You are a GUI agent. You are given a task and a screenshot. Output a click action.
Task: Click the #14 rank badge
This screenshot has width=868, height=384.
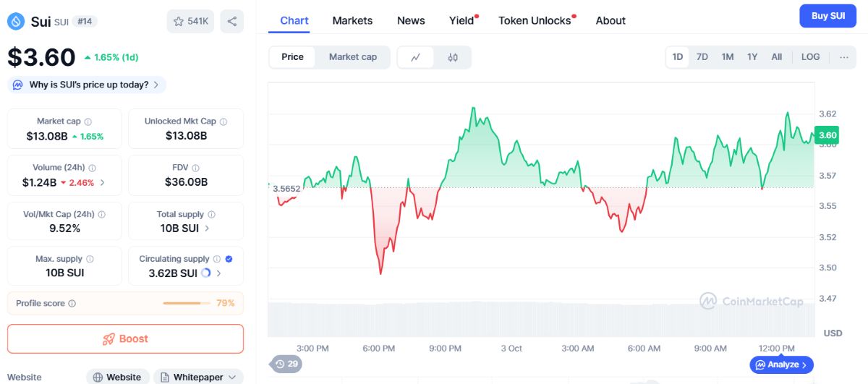click(85, 22)
